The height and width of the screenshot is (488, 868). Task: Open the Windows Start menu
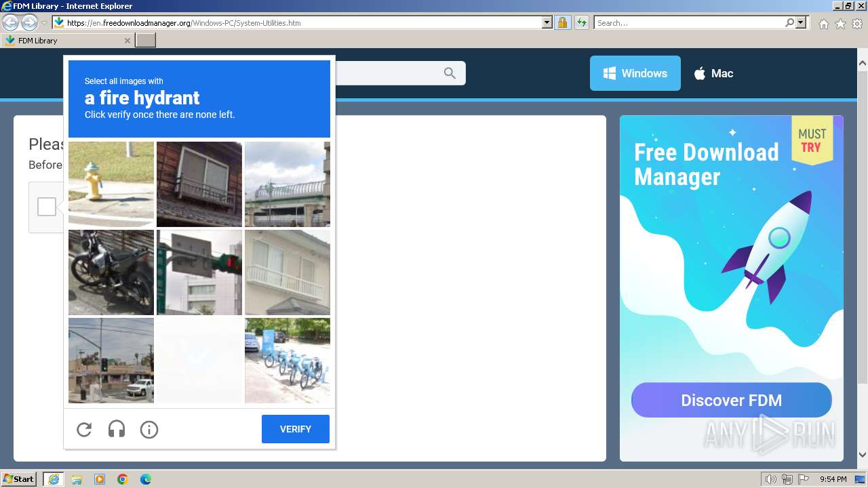coord(19,479)
